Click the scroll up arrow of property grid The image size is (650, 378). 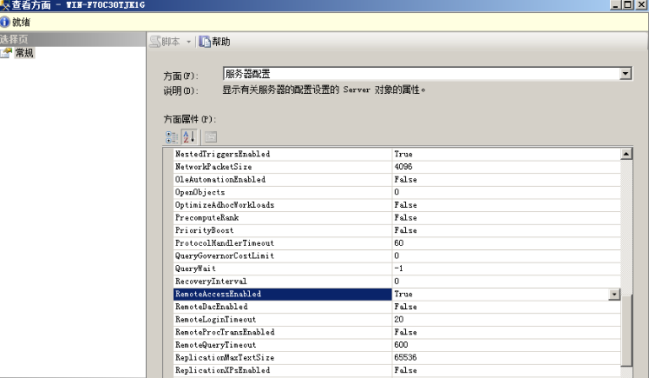[626, 154]
